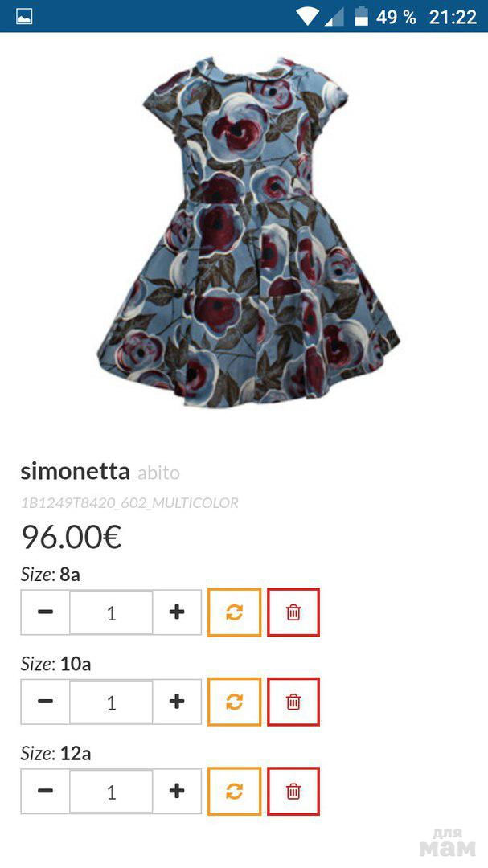Increase quantity for size 8a
Viewport: 488px width, 868px height.
(x=177, y=612)
